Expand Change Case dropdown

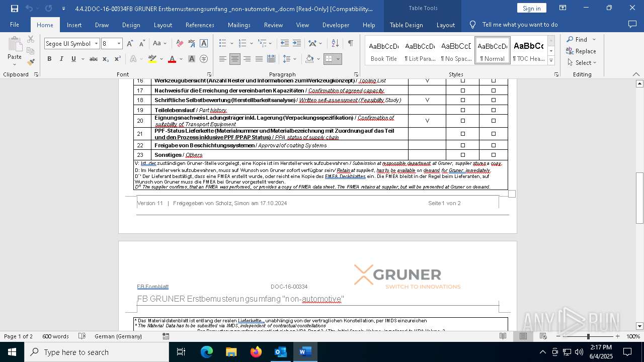point(165,44)
